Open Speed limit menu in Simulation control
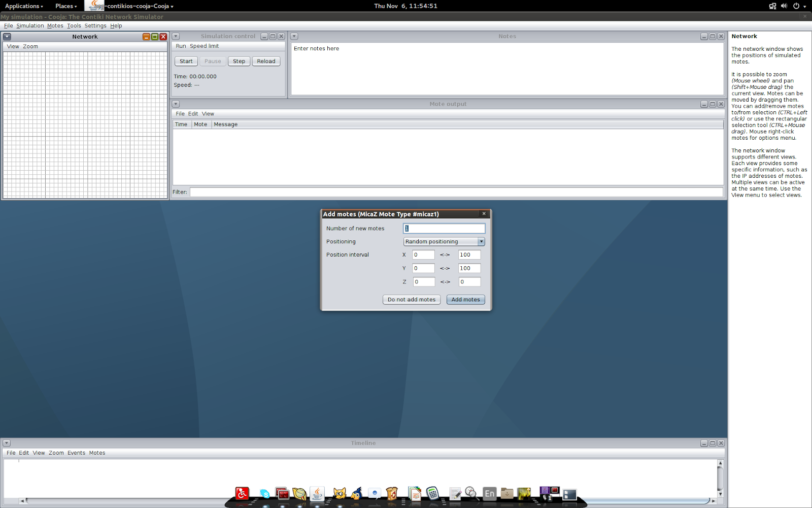The width and height of the screenshot is (812, 508). (x=205, y=46)
